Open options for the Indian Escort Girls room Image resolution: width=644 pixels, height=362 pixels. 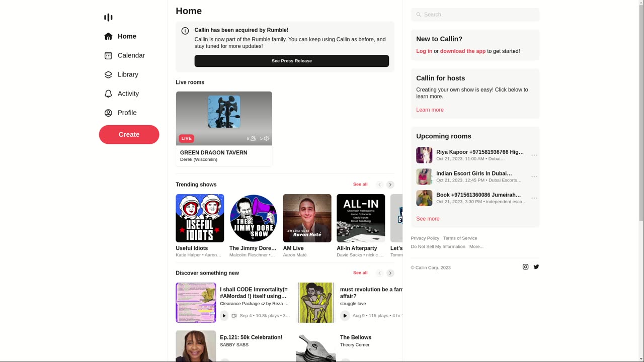coord(534,176)
